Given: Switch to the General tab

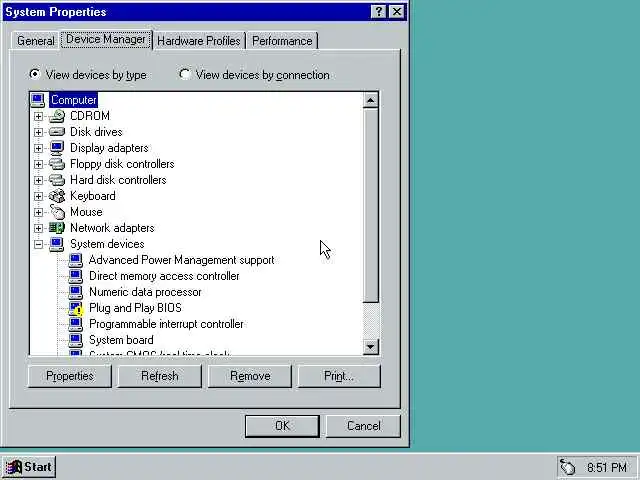Looking at the screenshot, I should tap(36, 41).
